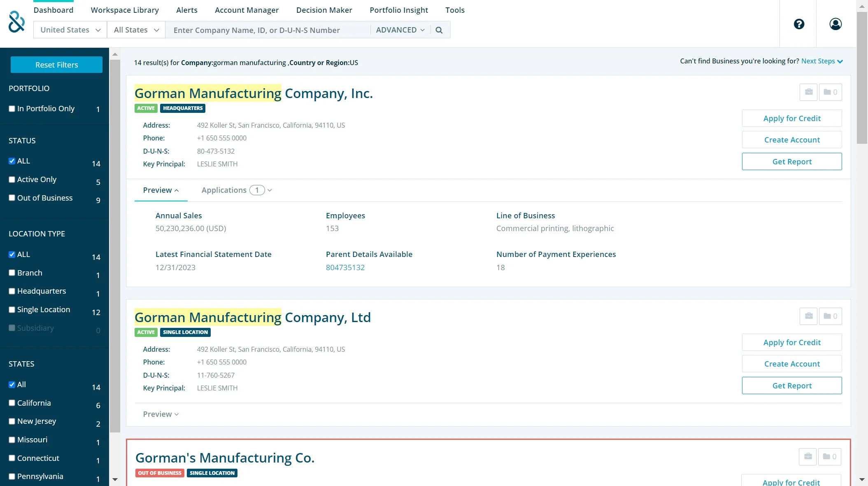This screenshot has height=486, width=868.
Task: Toggle the Location Type ALL checkbox
Action: coord(12,255)
